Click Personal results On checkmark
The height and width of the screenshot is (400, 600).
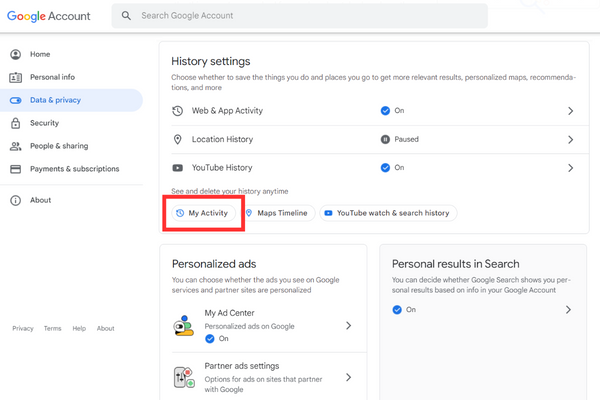(397, 310)
